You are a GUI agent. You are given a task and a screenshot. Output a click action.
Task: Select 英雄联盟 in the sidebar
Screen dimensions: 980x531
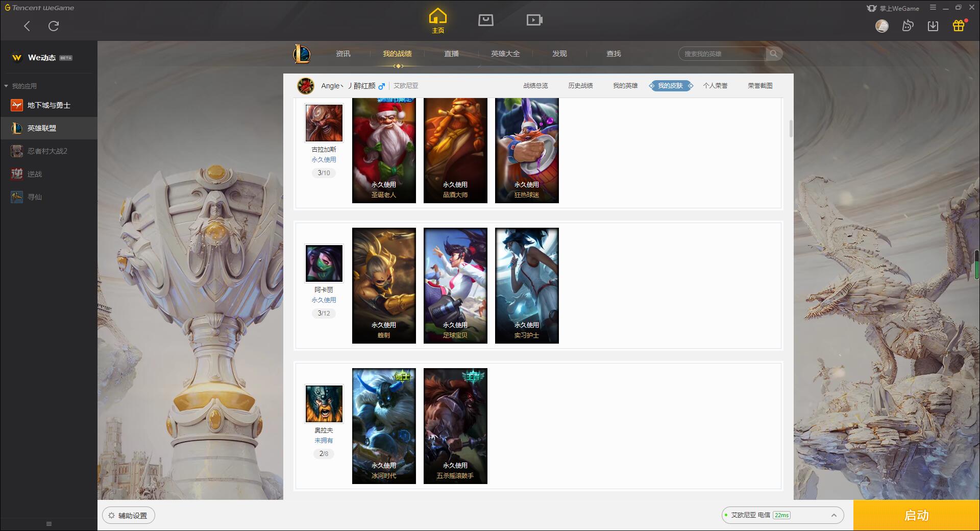pyautogui.click(x=48, y=128)
